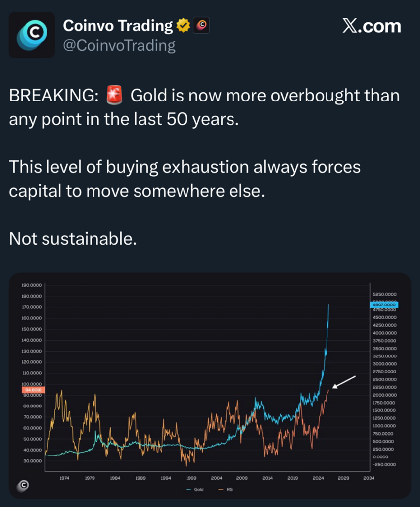Click the 5250.0000 label on right axis
This screenshot has width=420, height=507.
pyautogui.click(x=385, y=294)
